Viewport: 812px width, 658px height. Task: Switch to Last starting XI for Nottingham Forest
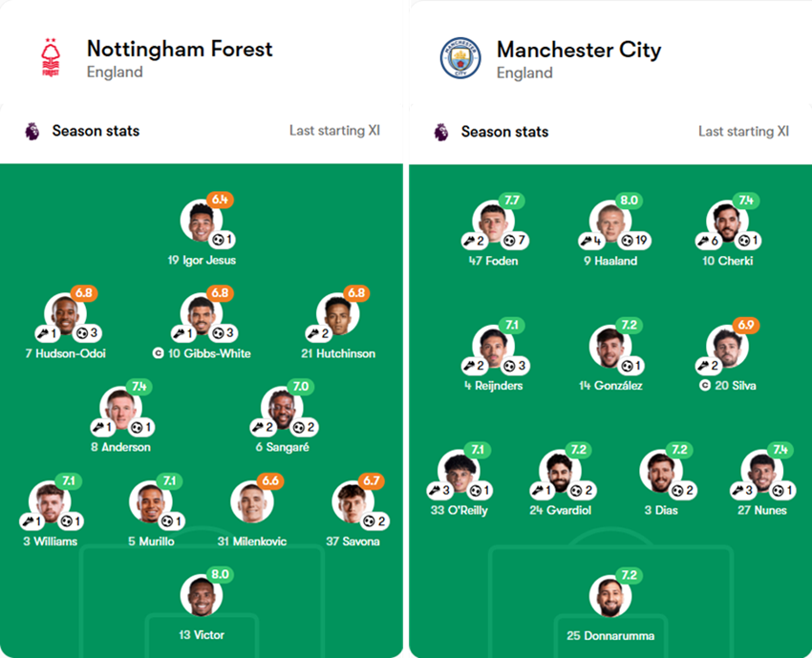(334, 131)
